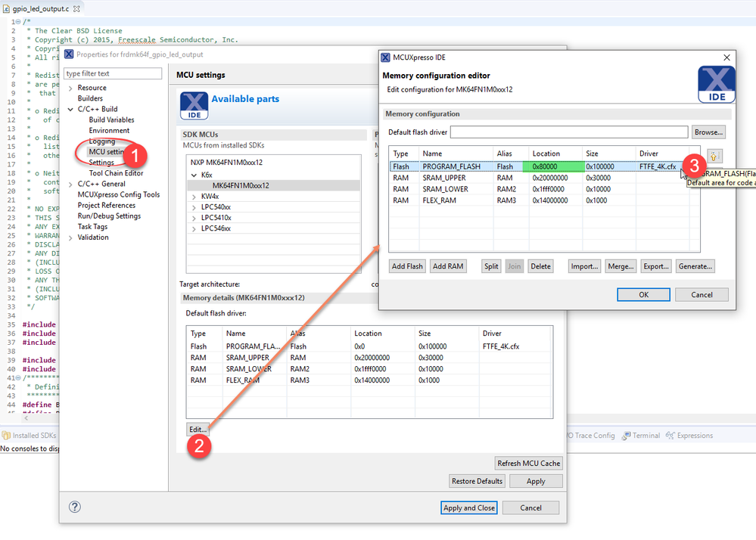Cancel the Properties dialog
This screenshot has height=540, width=756.
[x=530, y=507]
